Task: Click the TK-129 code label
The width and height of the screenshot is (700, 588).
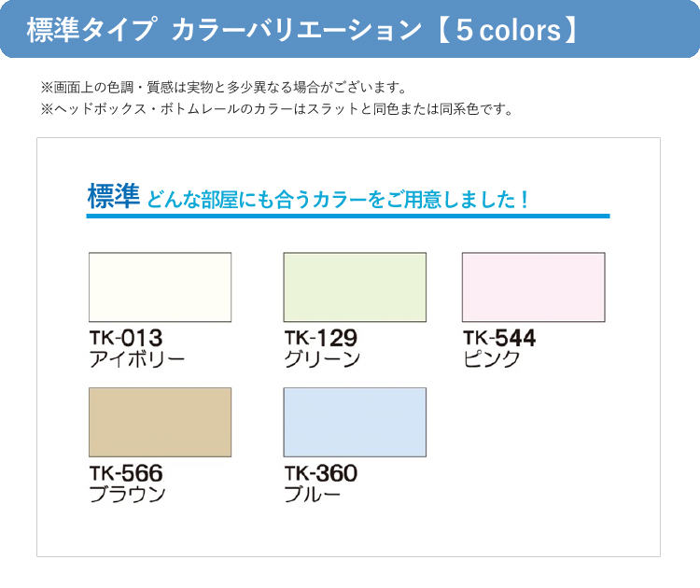Action: click(321, 338)
